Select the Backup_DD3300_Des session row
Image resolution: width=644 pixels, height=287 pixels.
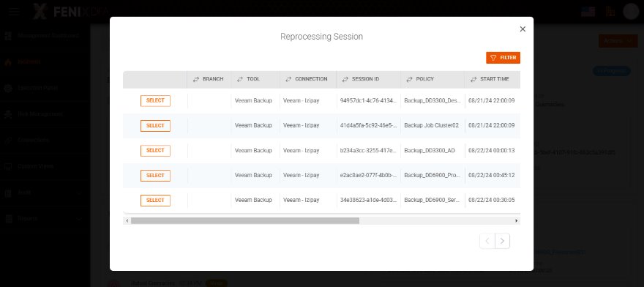[155, 101]
